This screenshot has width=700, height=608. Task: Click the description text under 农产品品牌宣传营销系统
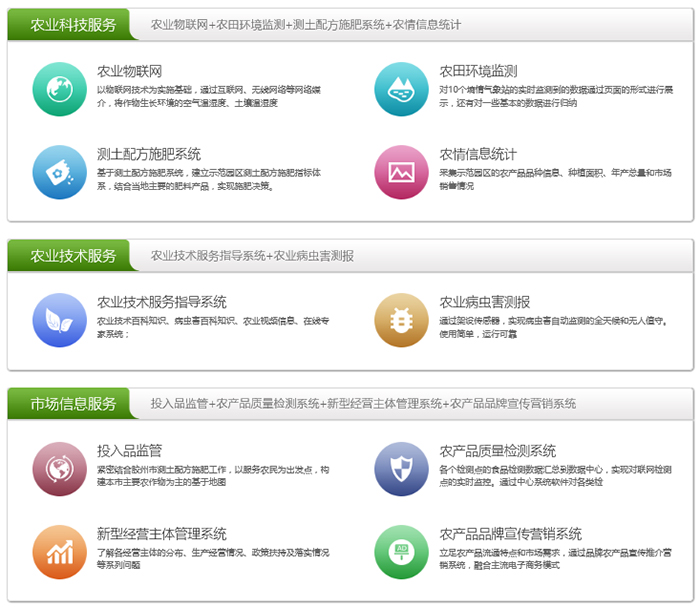click(555, 559)
